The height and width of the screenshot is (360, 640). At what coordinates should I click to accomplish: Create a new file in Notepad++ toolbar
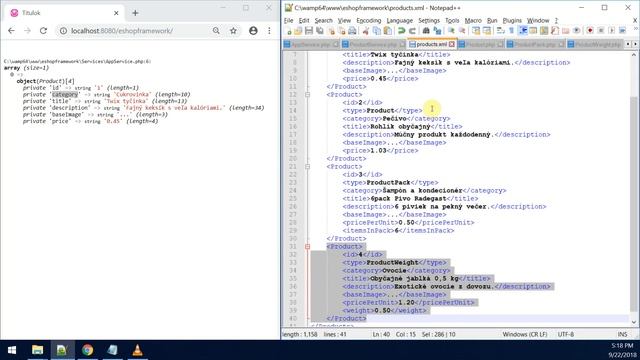point(289,31)
